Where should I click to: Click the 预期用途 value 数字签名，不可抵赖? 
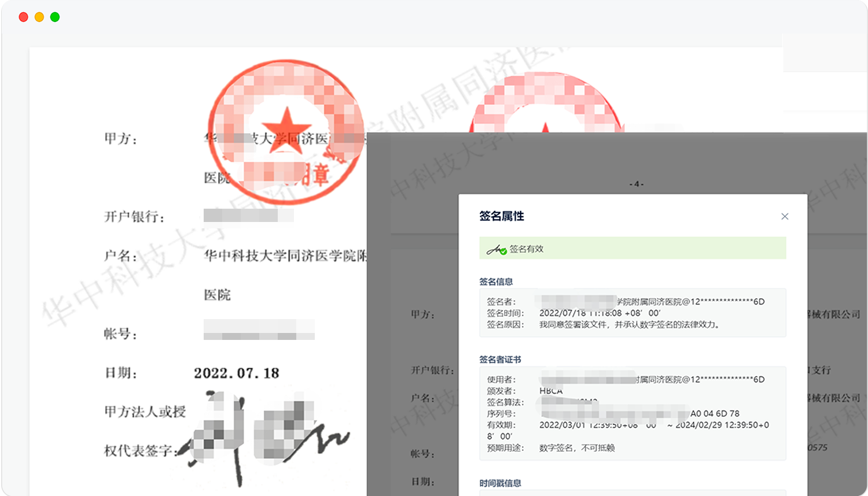[x=577, y=447]
